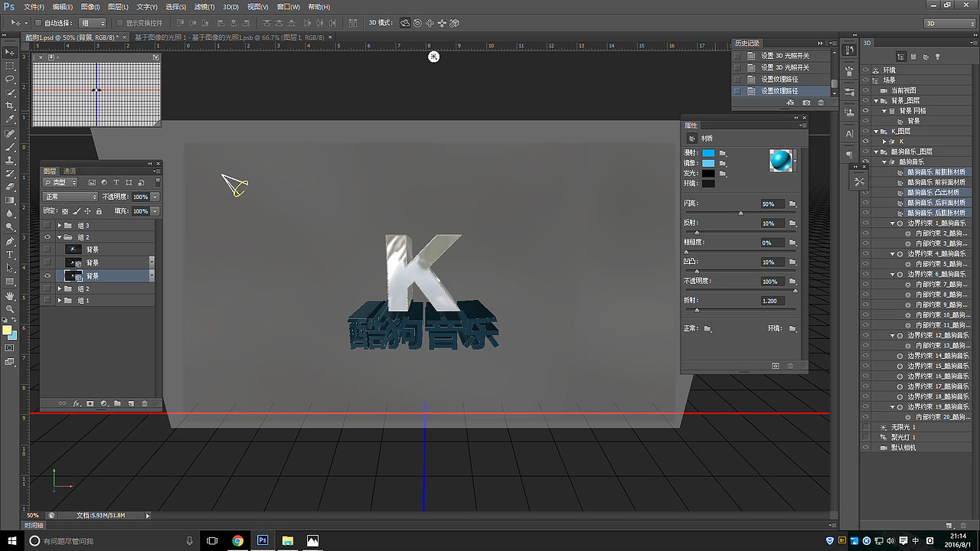Collapse 边界约束 1_酷狗音乐 node
Screen dimensions: 980x551
[x=892, y=223]
